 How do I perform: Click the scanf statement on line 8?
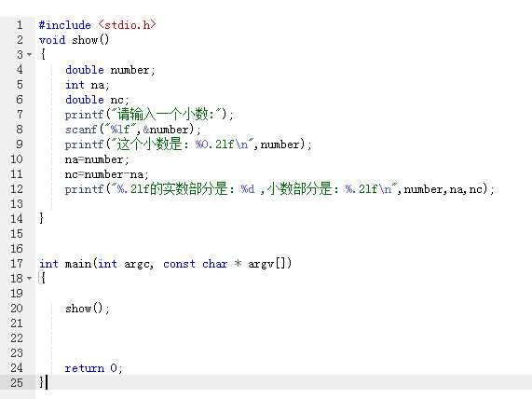(132, 130)
